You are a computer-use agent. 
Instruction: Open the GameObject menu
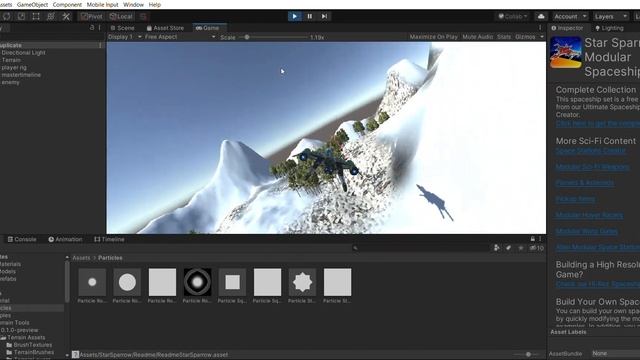tap(32, 4)
